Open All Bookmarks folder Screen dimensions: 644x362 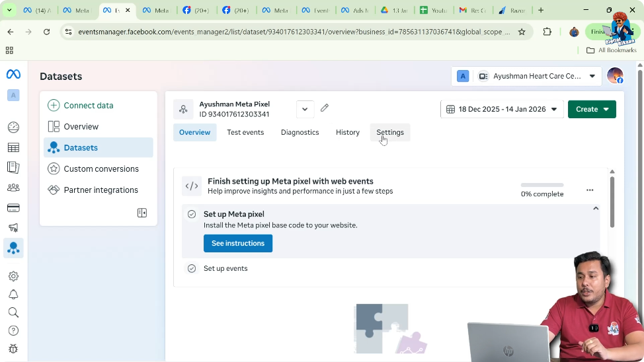(611, 50)
